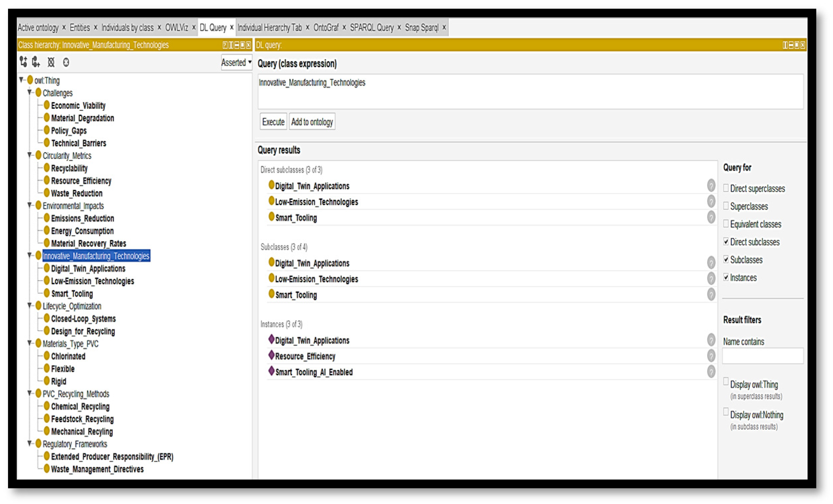833x504 pixels.
Task: Click the Add subclass icon
Action: click(23, 62)
